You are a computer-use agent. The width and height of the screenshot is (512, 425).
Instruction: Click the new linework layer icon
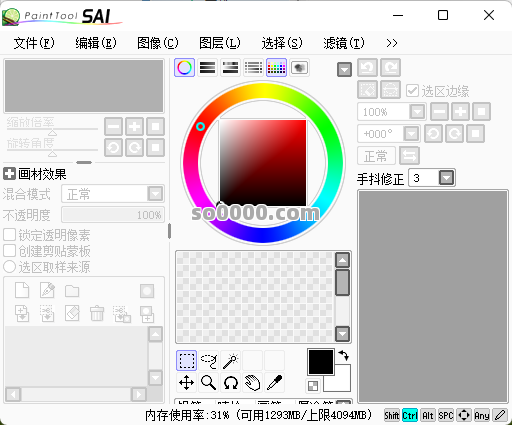click(x=47, y=290)
